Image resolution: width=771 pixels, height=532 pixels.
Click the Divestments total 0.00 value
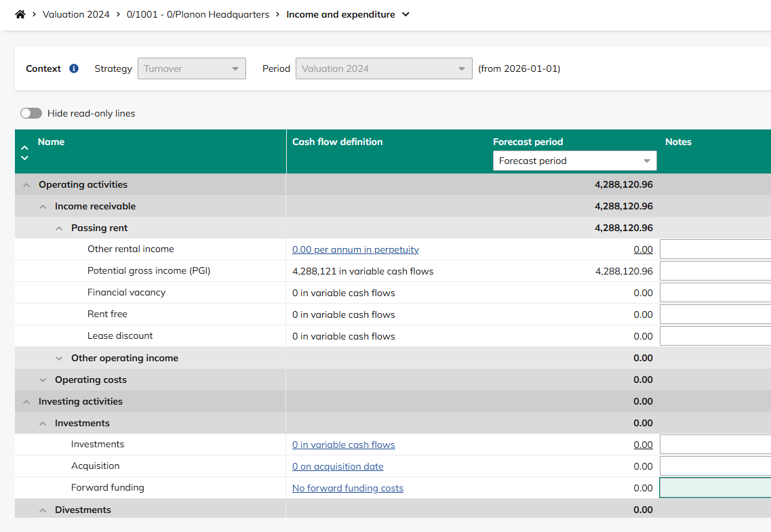tap(643, 510)
